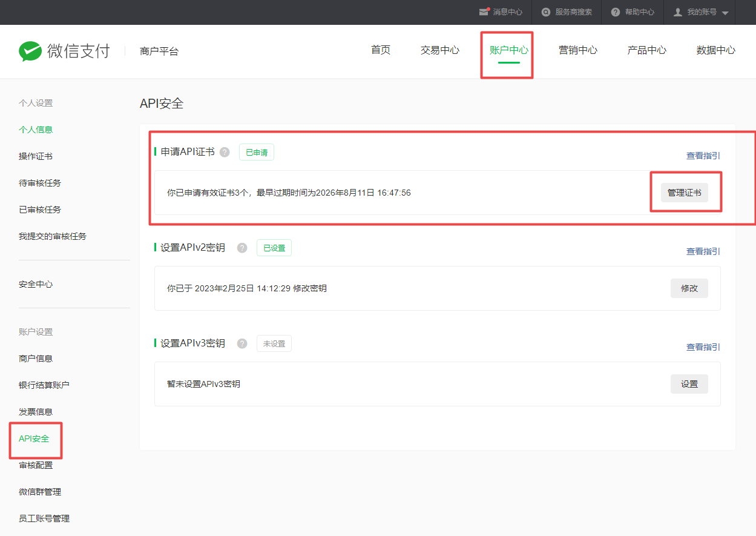Select 已审核任务 in sidebar
The height and width of the screenshot is (536, 756).
pos(40,210)
